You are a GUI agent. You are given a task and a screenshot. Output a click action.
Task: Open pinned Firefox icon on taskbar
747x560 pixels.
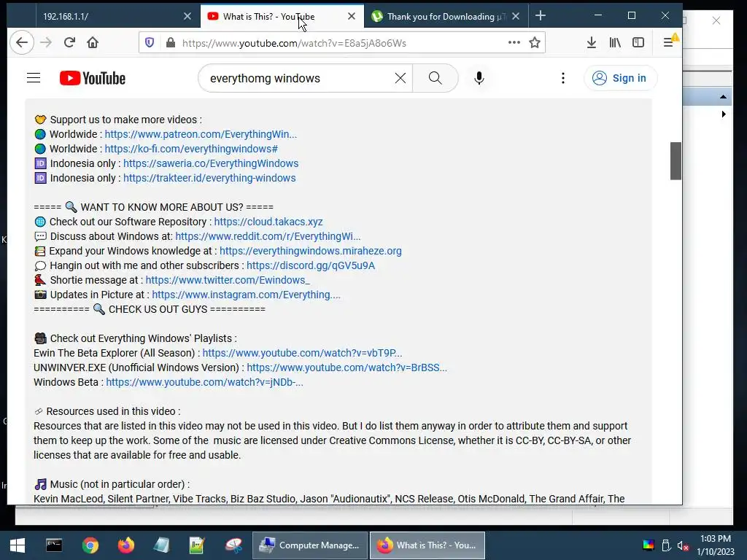coord(125,545)
